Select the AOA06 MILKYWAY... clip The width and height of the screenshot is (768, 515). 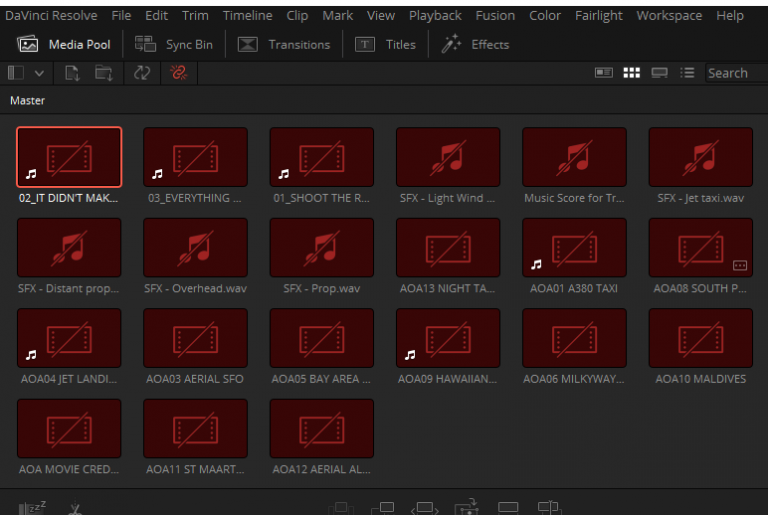point(575,338)
